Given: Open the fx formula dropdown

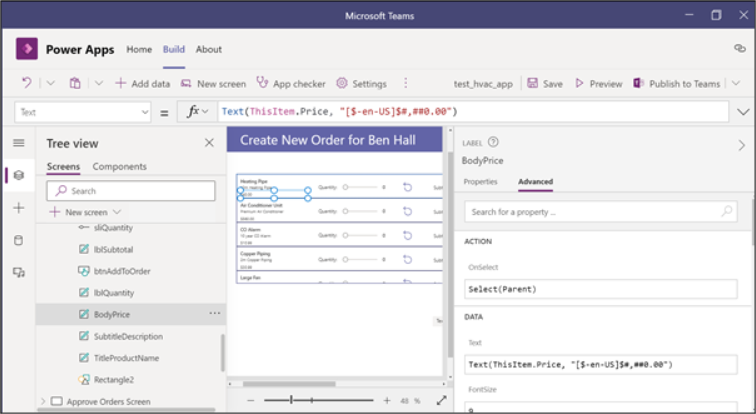Looking at the screenshot, I should pos(197,112).
